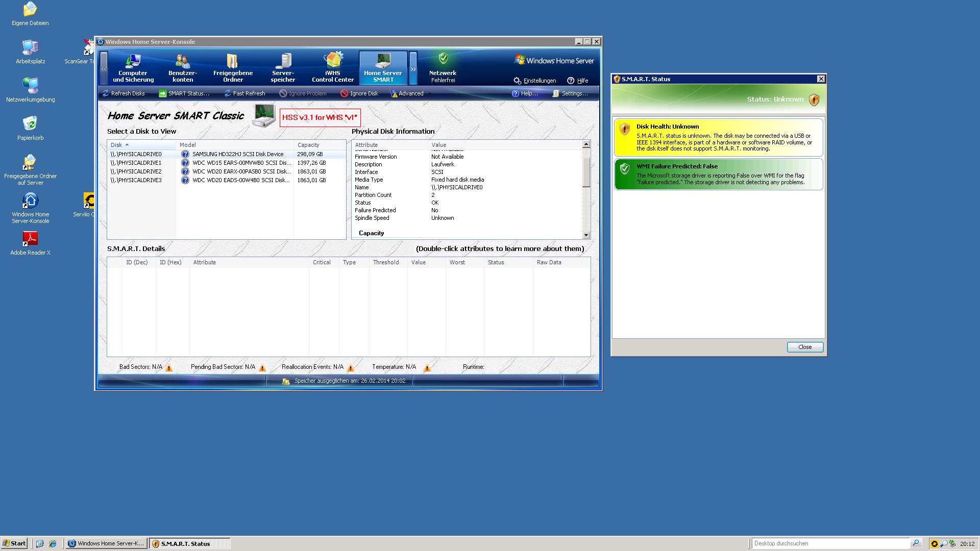Open Windows Home Server-Konsole desktop shortcut
The width and height of the screenshot is (980, 551).
[30, 208]
